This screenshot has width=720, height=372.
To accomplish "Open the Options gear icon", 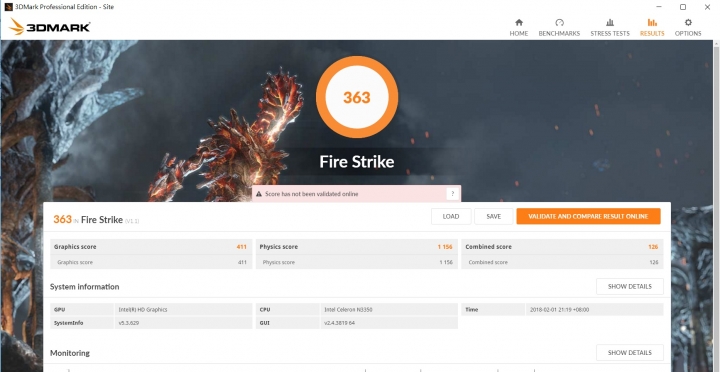I will click(x=688, y=23).
